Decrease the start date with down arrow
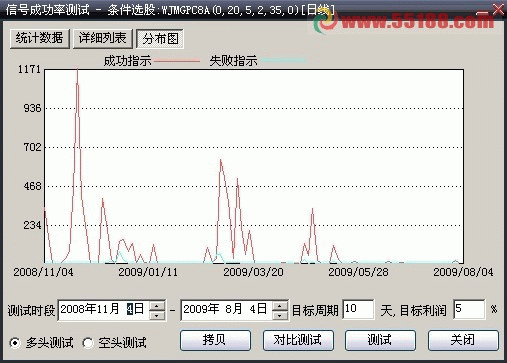The height and width of the screenshot is (363, 507). point(157,315)
